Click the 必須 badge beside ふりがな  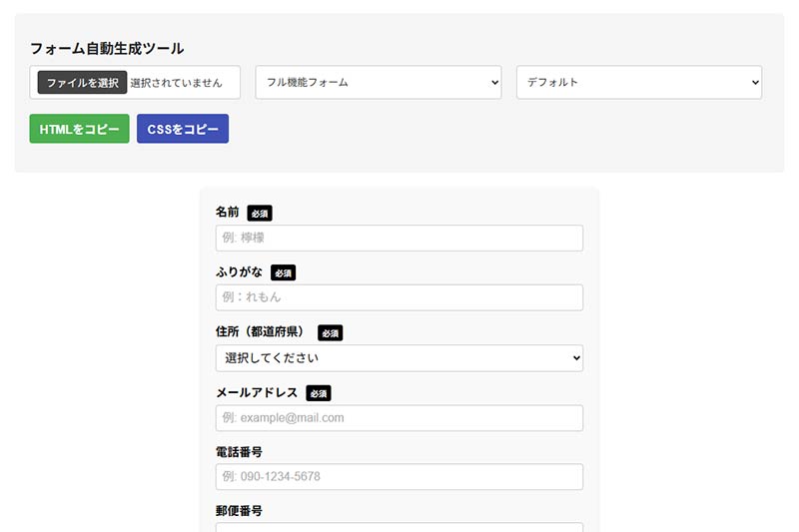point(283,273)
